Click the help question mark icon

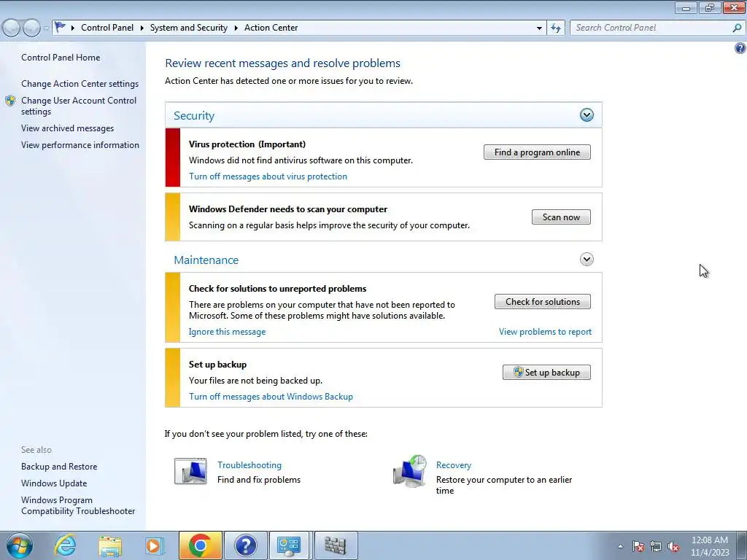tap(740, 48)
